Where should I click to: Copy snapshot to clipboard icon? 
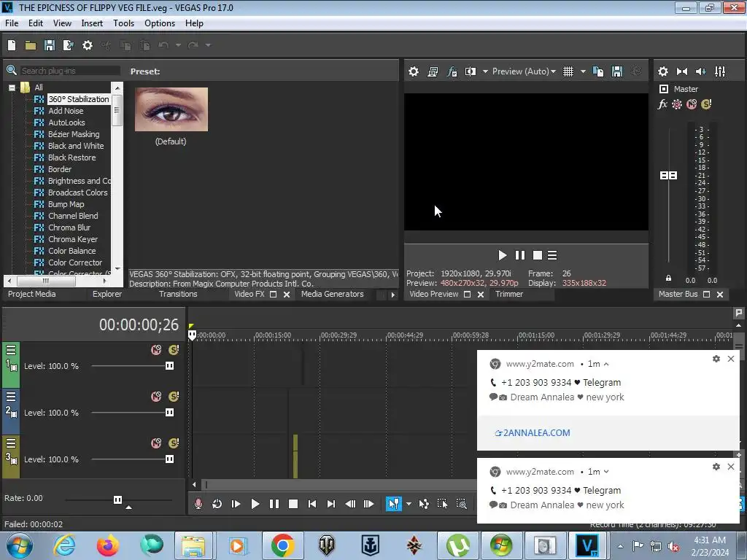click(x=598, y=71)
